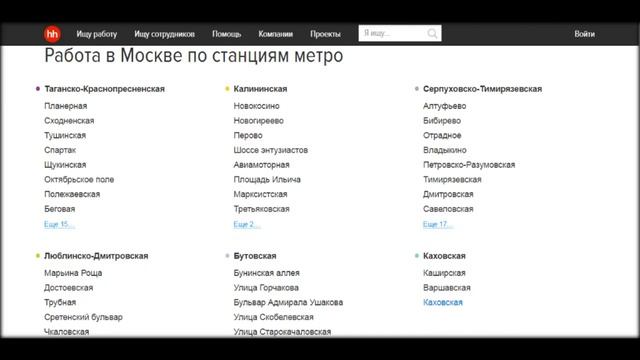Open the Люблинско-Дмитровская line heading
This screenshot has width=640, height=360.
point(96,256)
